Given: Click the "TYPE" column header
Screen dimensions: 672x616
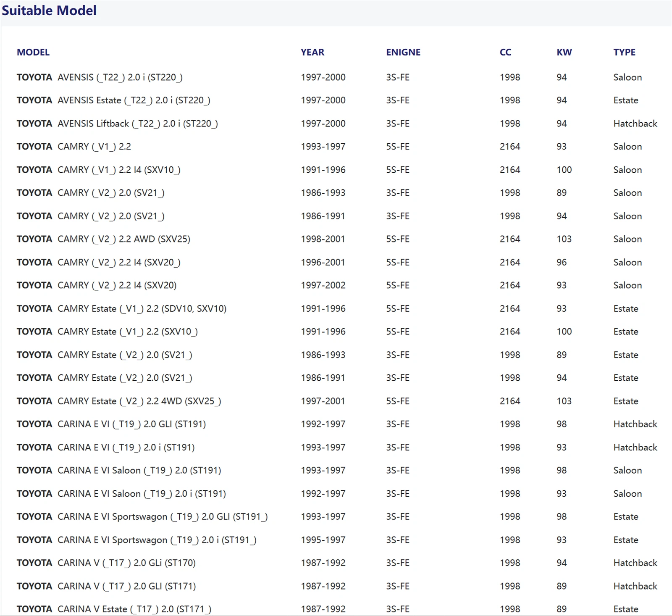Looking at the screenshot, I should click(x=624, y=53).
